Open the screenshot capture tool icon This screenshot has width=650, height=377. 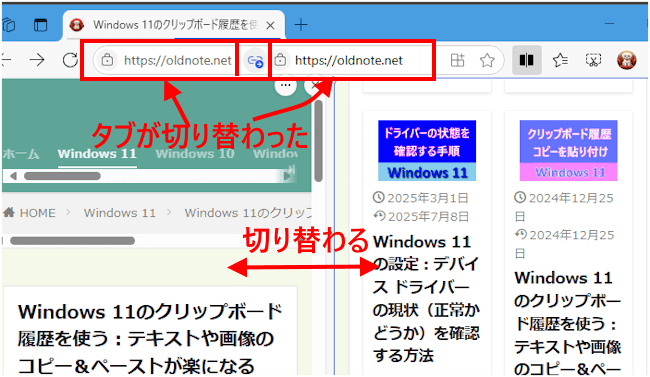click(x=593, y=60)
